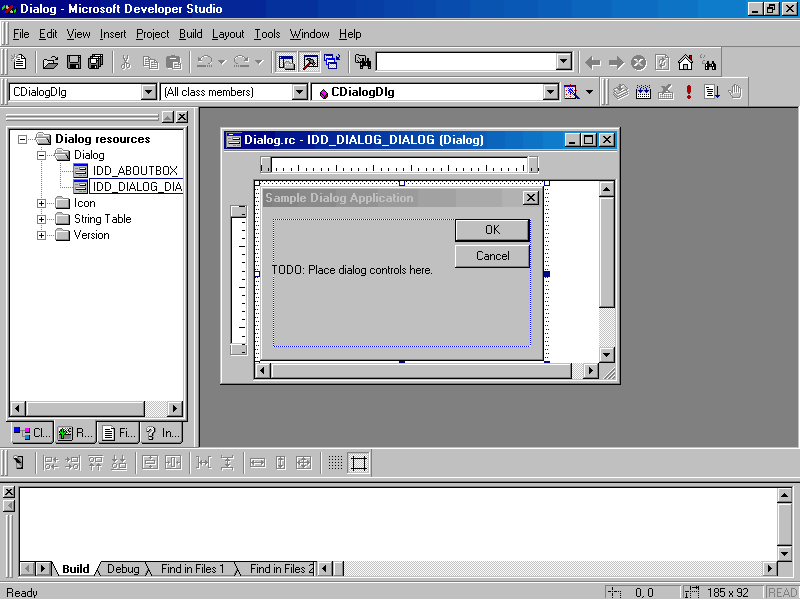The image size is (800, 600).
Task: Click the Go Forward arrow icon
Action: point(616,63)
